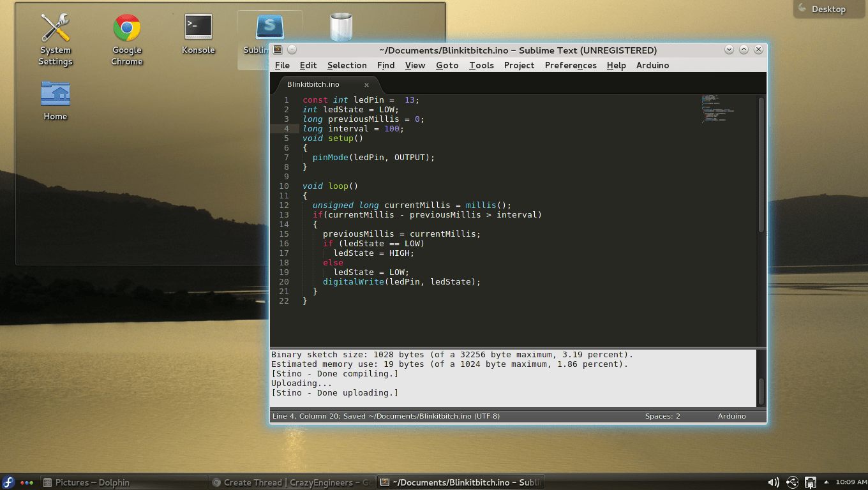Change syntax via Arduino status label
The image size is (868, 490).
[x=731, y=416]
